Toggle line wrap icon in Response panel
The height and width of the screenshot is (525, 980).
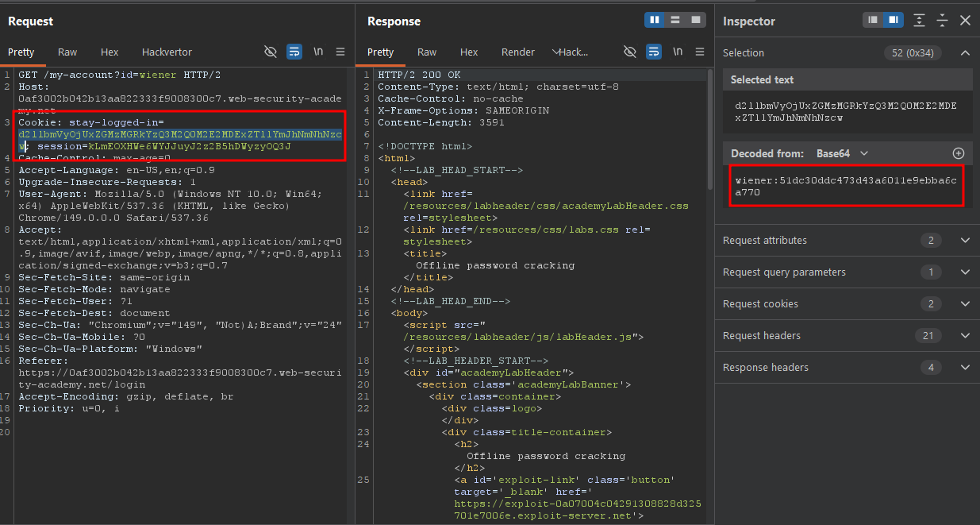(x=654, y=52)
